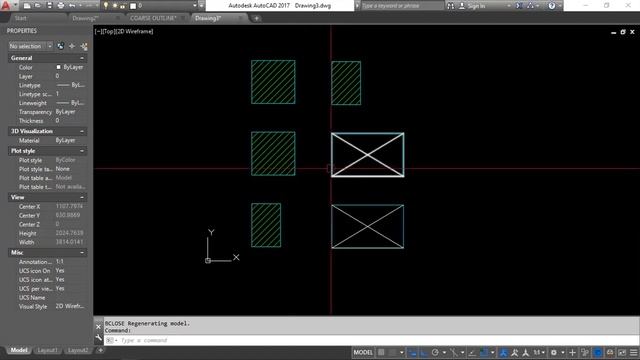
Task: Click the layer lock padlock icon
Action: click(123, 6)
